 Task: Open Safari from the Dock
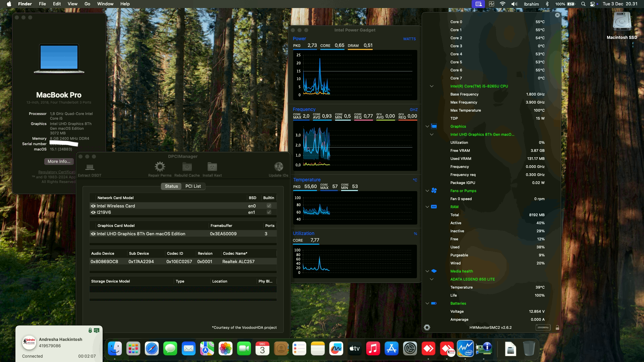coord(152,349)
